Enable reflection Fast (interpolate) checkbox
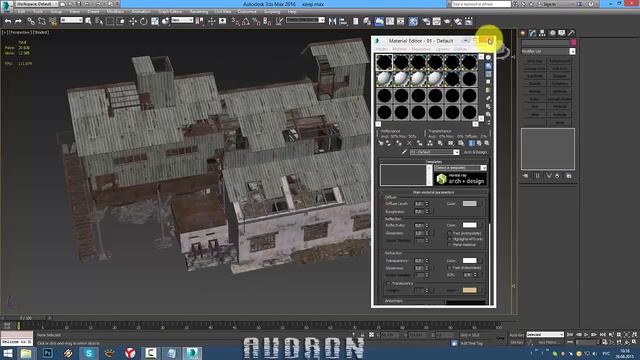This screenshot has height=360, width=640. (x=450, y=233)
